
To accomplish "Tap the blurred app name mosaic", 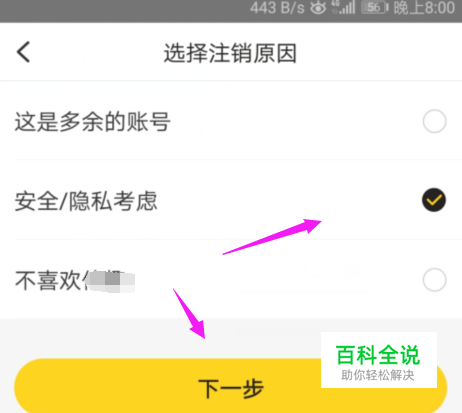I will [x=110, y=281].
